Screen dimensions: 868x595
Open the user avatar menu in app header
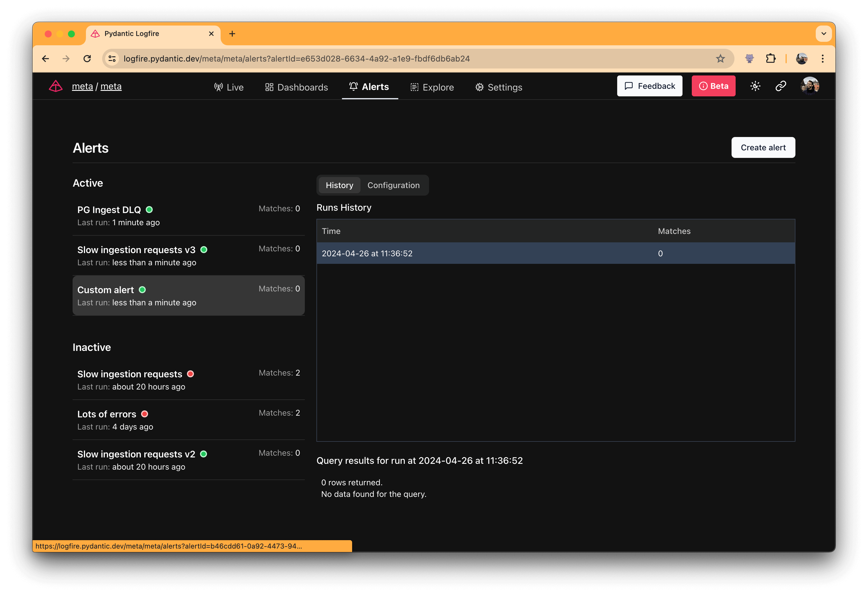click(x=809, y=86)
